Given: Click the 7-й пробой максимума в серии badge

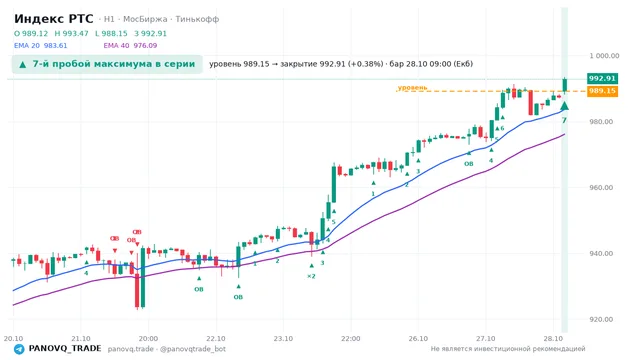Looking at the screenshot, I should click(x=107, y=64).
